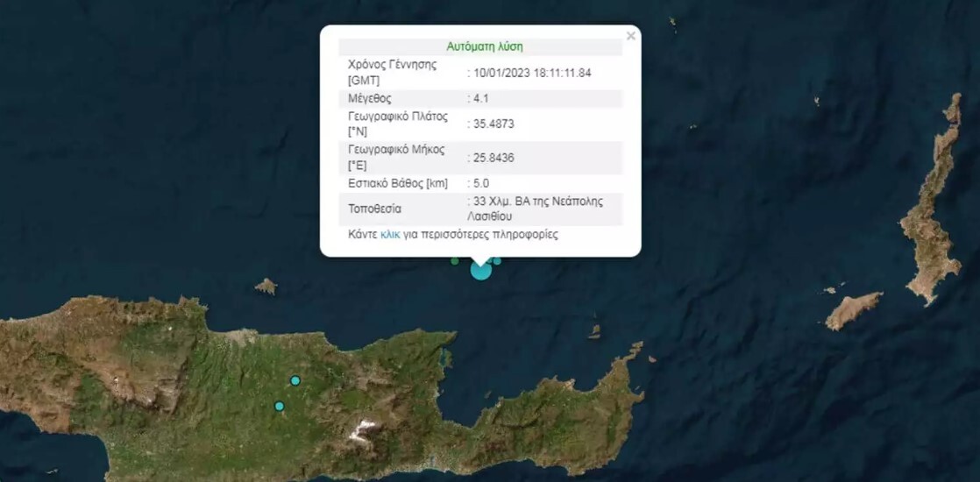
Task: Click the origin time value 10/01/2023 18:11:11.84
Action: click(x=531, y=73)
